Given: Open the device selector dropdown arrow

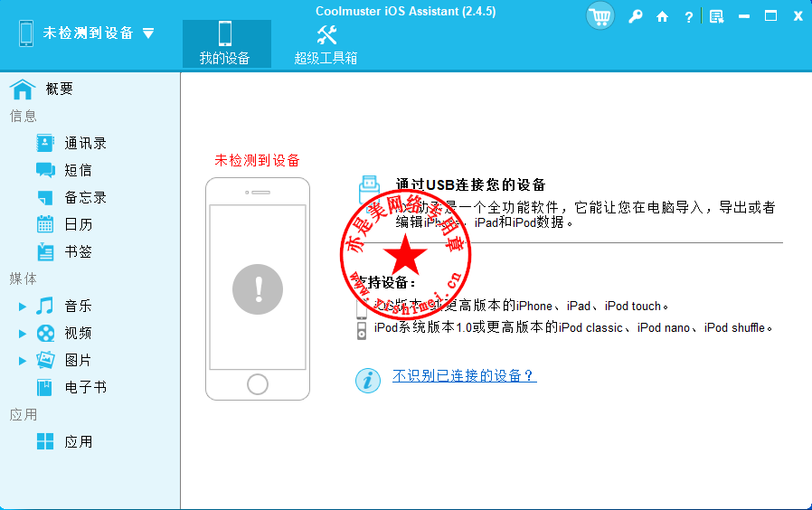Looking at the screenshot, I should (x=148, y=33).
